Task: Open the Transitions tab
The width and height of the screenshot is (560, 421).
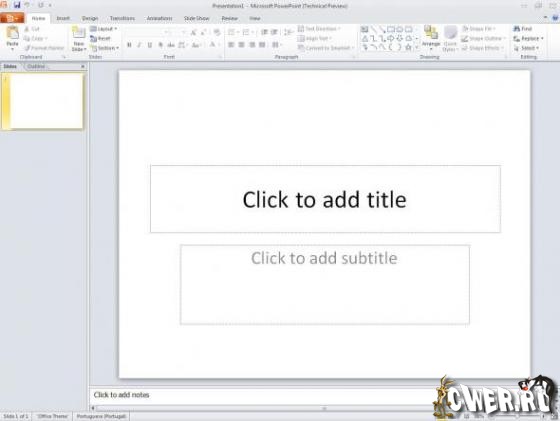Action: point(122,18)
